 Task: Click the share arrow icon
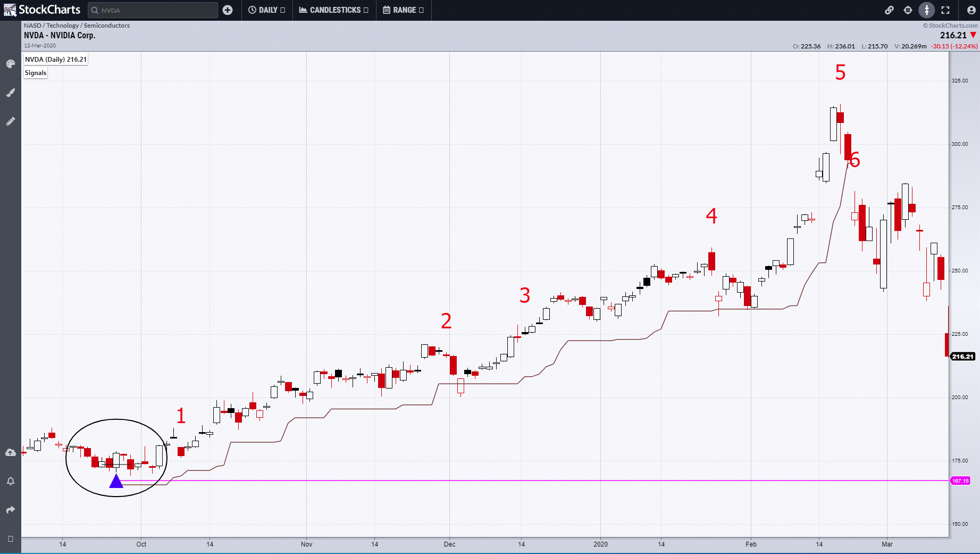pos(11,510)
